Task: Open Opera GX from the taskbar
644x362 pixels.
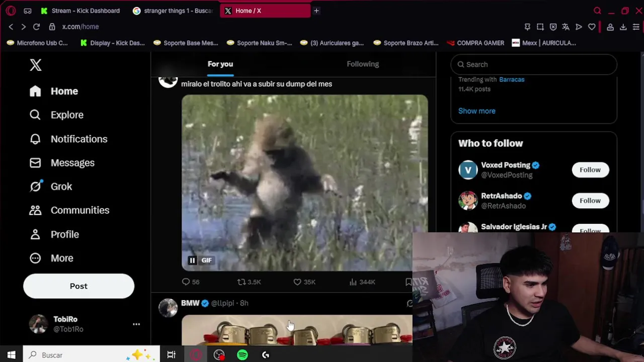Action: pos(196,355)
